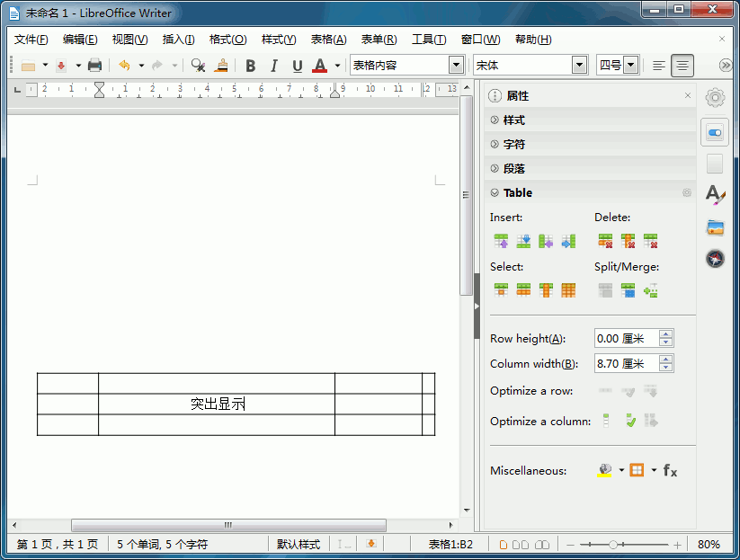Screen dimensions: 740x560
Task: Open the 插入(I) menu
Action: click(x=178, y=40)
